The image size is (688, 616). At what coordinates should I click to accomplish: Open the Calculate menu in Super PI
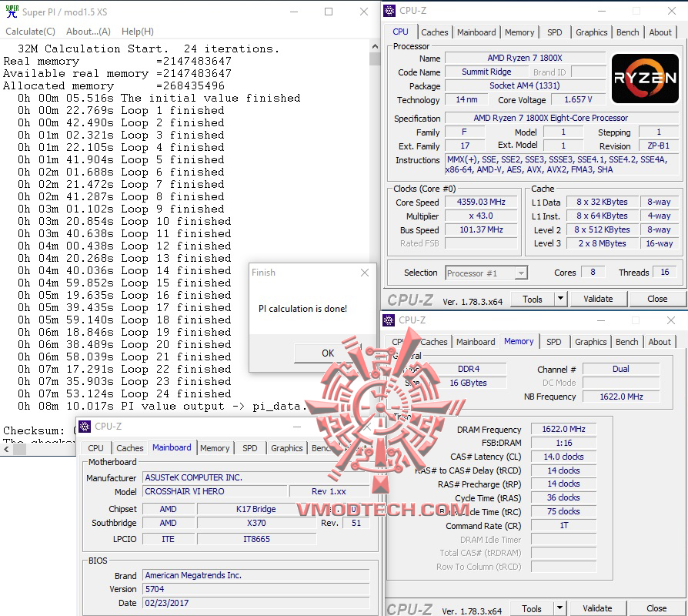point(30,32)
